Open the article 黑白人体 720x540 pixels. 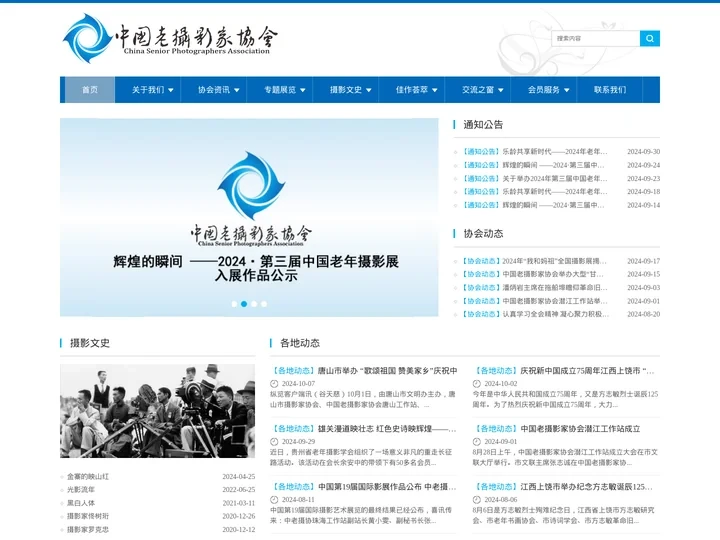point(81,503)
